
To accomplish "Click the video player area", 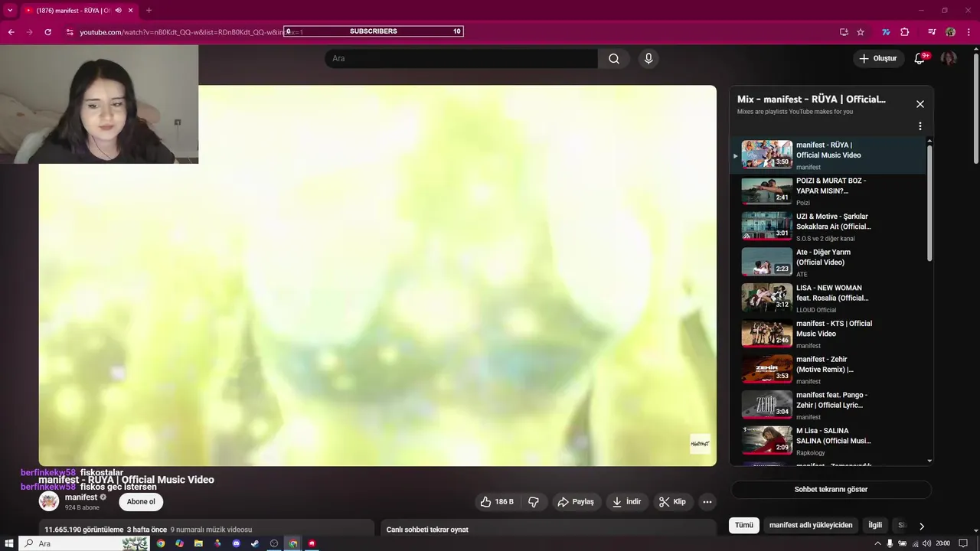I will tap(377, 275).
